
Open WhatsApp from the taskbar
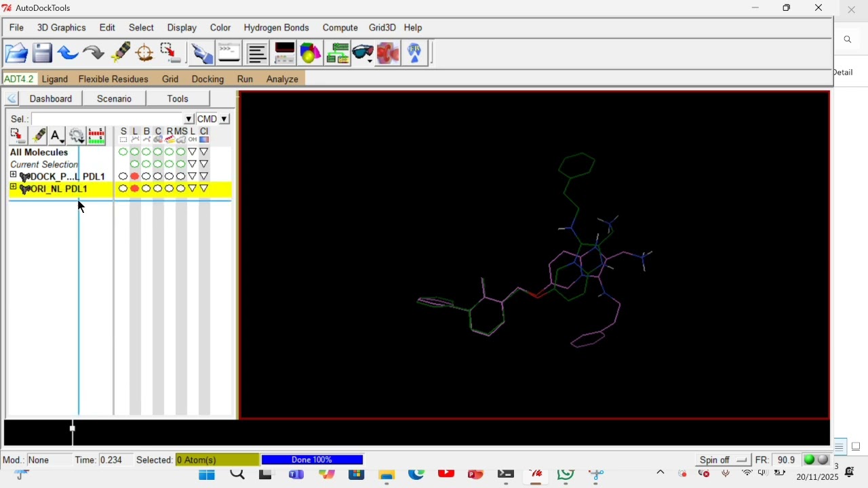pos(567,476)
